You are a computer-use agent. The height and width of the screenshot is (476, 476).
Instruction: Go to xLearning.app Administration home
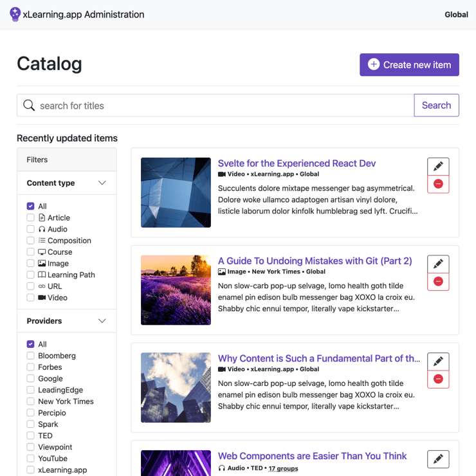[x=77, y=14]
